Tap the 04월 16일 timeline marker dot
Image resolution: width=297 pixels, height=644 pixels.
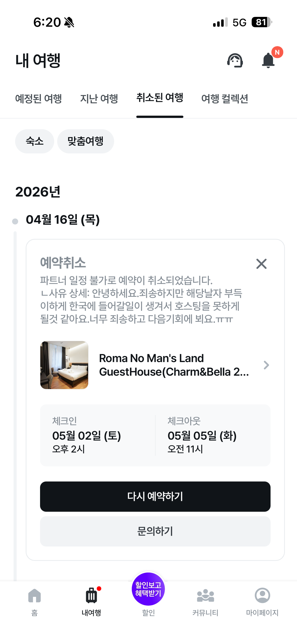click(15, 221)
